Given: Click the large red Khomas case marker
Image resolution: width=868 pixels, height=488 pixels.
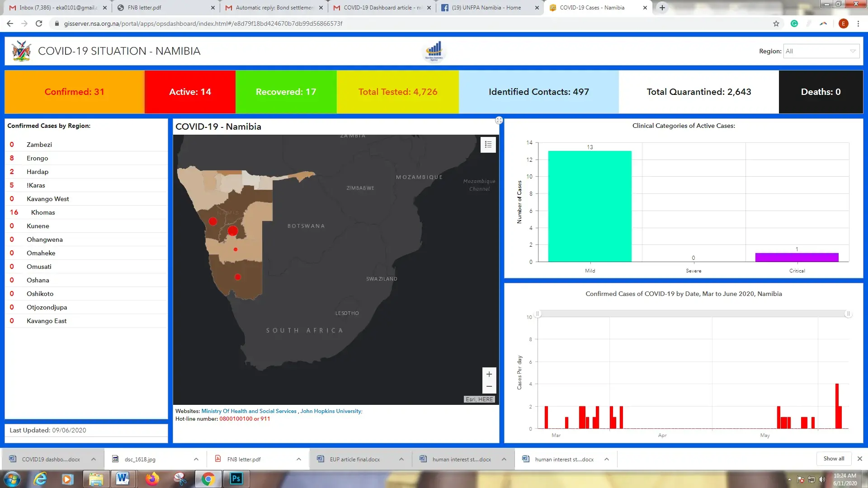Looking at the screenshot, I should click(233, 231).
